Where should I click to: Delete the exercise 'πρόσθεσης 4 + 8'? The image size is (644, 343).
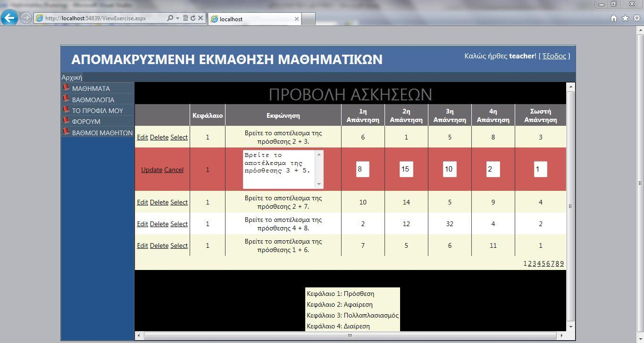pos(159,224)
